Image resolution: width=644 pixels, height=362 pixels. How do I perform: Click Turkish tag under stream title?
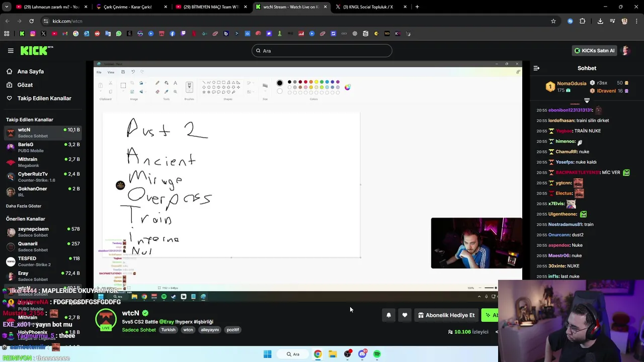tap(168, 330)
